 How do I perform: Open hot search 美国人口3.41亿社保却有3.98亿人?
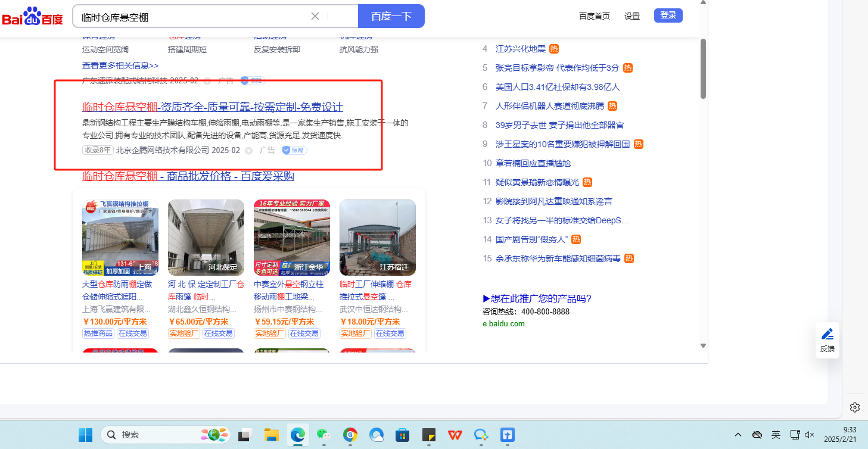point(558,87)
